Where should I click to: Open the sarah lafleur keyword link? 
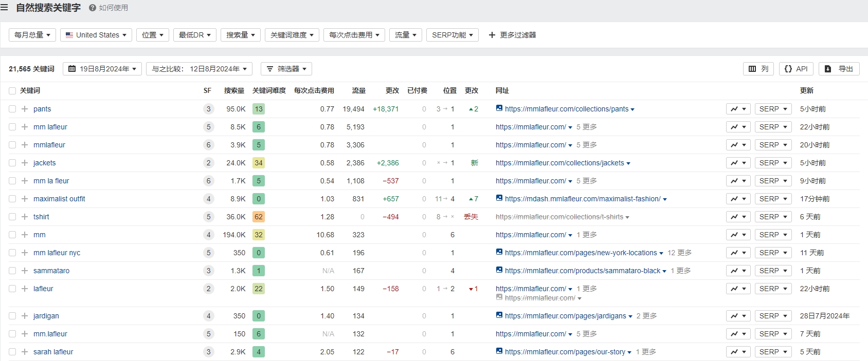[53, 352]
